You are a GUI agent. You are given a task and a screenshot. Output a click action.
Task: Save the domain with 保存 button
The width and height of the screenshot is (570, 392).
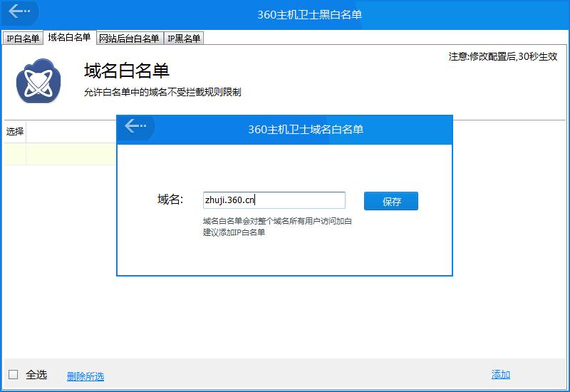click(x=390, y=201)
